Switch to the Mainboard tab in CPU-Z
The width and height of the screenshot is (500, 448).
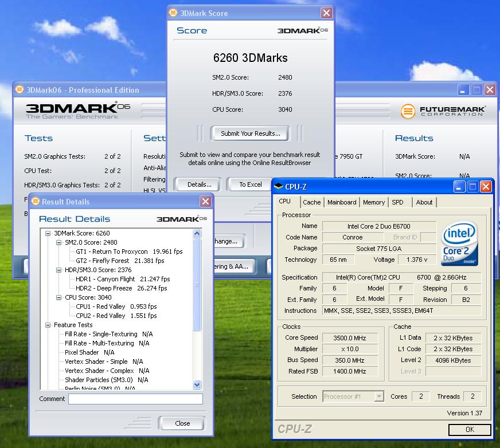[342, 202]
